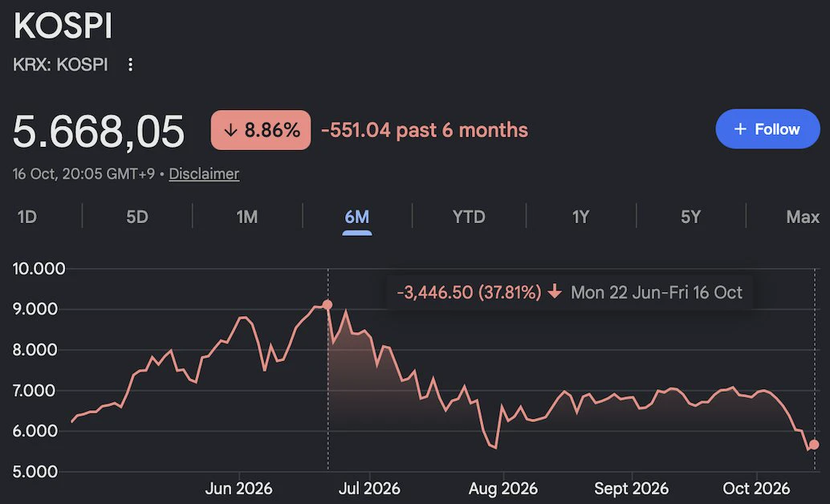Select the 5D time range tab
The height and width of the screenshot is (504, 830).
137,217
